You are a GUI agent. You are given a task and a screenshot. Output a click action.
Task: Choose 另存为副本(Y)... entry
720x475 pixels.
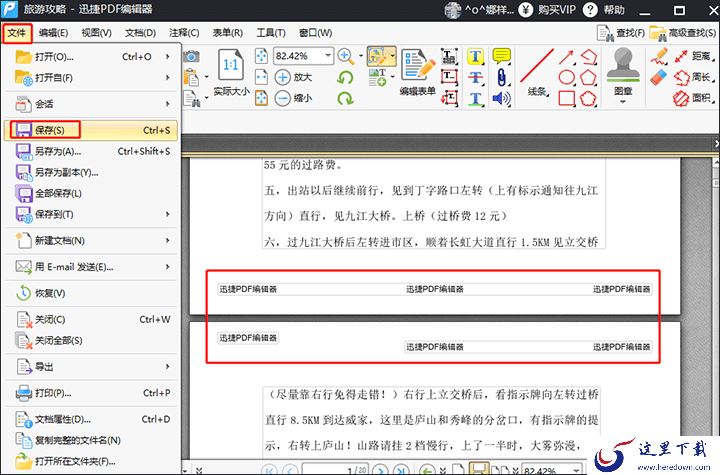(92, 172)
